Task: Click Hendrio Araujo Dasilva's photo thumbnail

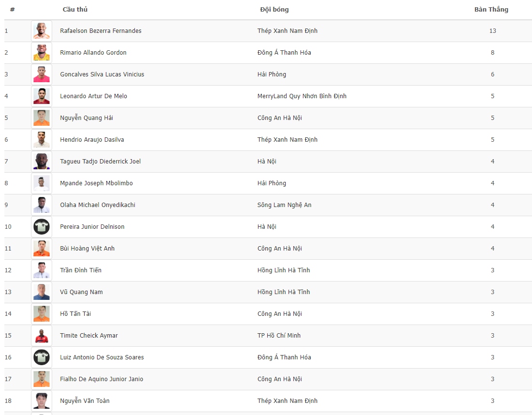Action: pos(42,140)
